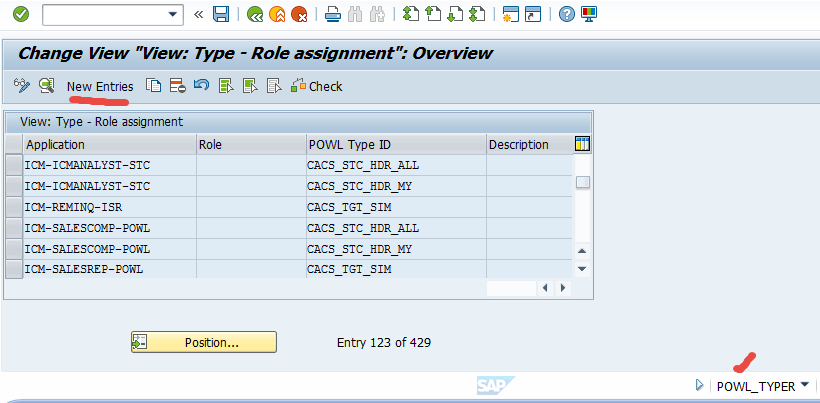
Task: Open Customize Local Layout monitor icon
Action: pos(589,14)
